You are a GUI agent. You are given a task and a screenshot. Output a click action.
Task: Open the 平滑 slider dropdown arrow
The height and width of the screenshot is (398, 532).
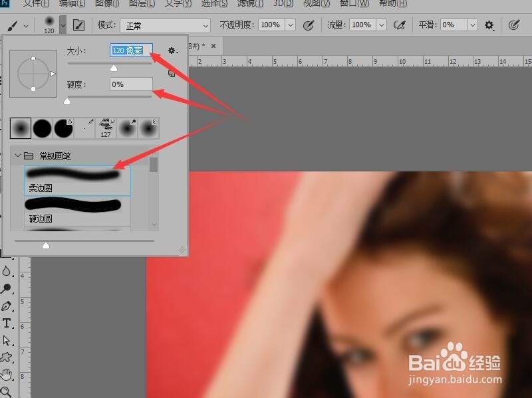coord(472,25)
